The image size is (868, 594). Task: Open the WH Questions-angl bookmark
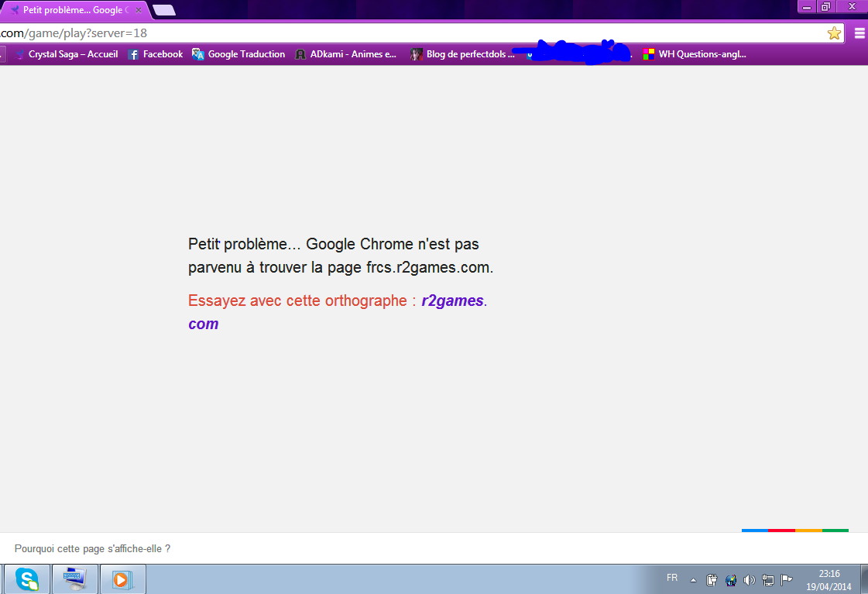[x=695, y=54]
